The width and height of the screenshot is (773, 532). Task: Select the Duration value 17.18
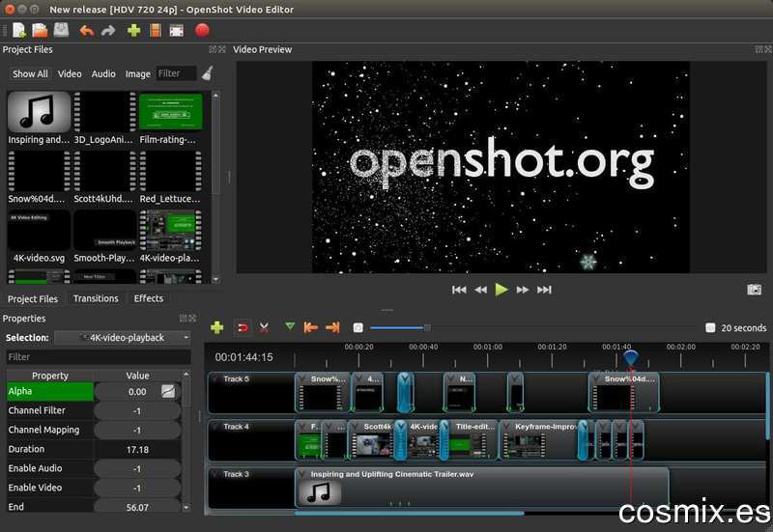click(x=137, y=449)
